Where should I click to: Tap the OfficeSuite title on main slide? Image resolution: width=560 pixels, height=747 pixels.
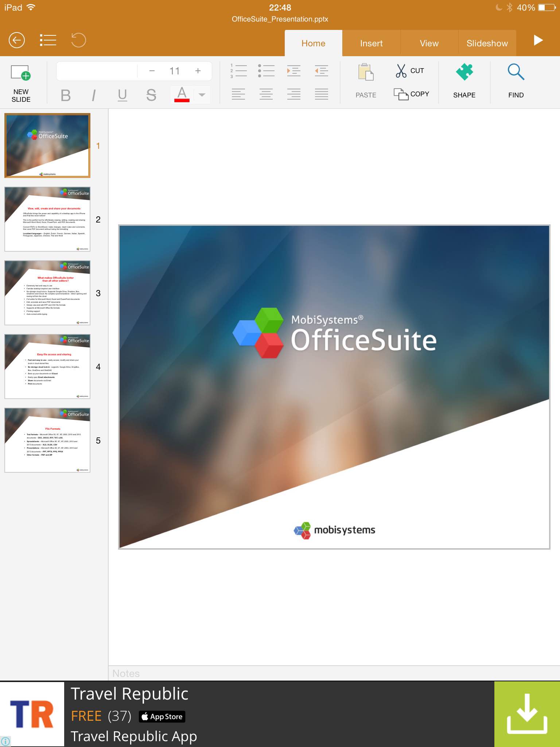363,340
